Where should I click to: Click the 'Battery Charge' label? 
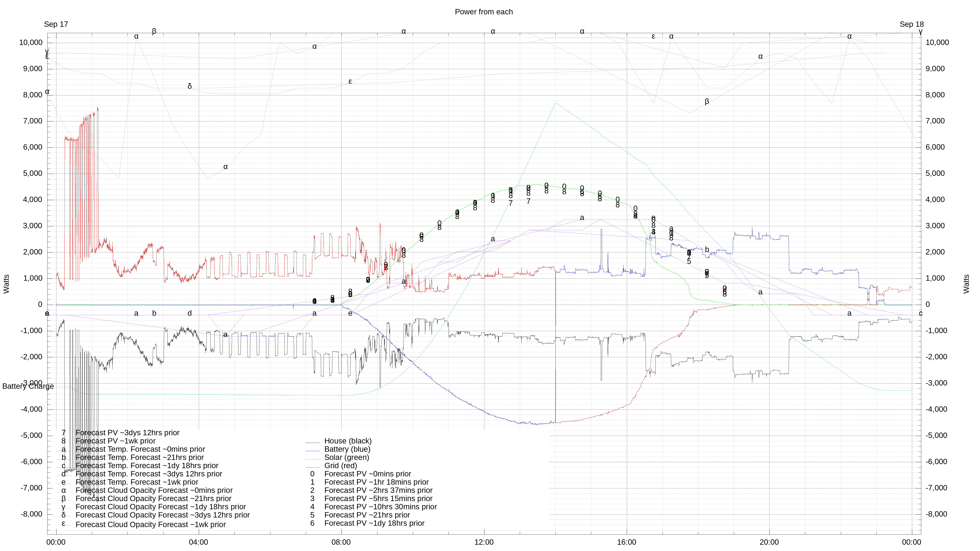click(x=28, y=386)
